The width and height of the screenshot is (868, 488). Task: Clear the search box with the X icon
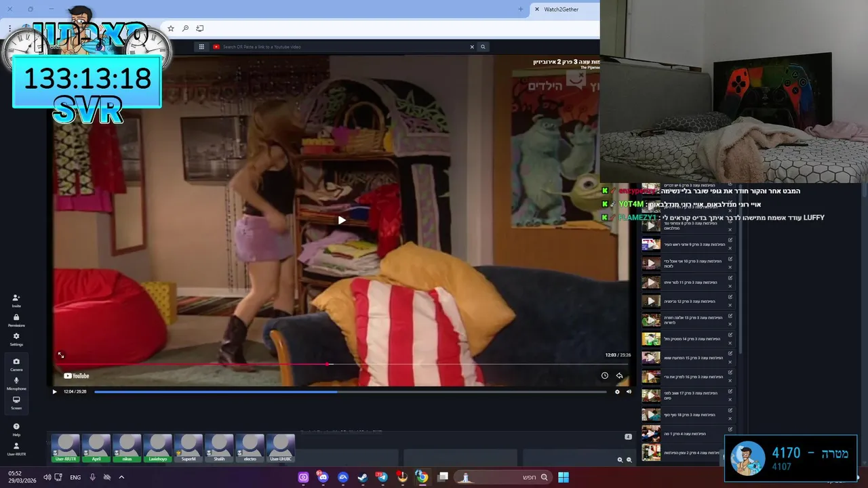pos(472,47)
